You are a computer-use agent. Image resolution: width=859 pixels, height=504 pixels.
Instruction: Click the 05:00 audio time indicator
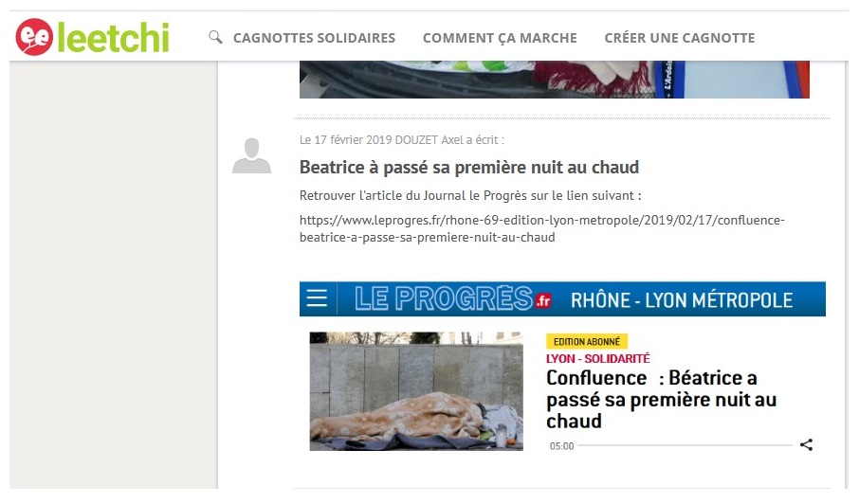pyautogui.click(x=561, y=446)
